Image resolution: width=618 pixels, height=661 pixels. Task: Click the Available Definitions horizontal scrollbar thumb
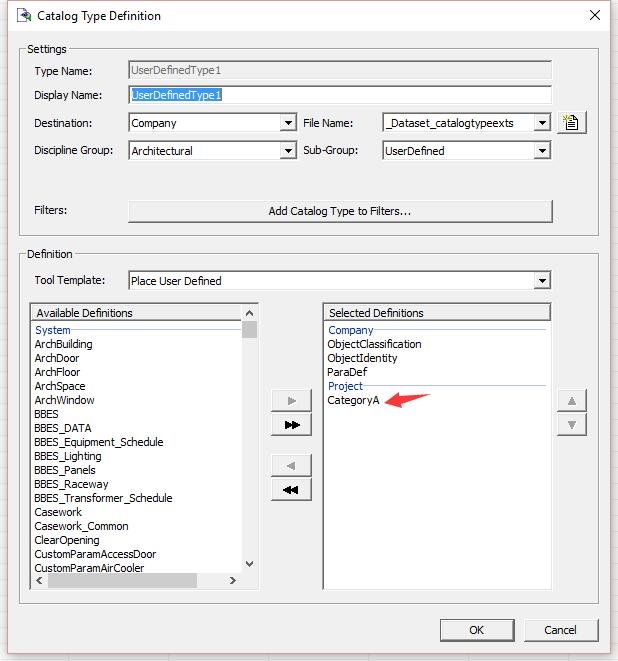122,580
